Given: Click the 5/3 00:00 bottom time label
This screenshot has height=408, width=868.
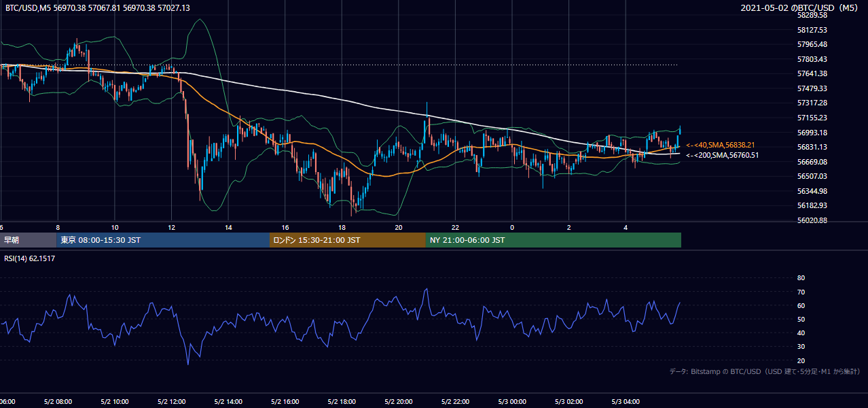Looking at the screenshot, I should (511, 402).
